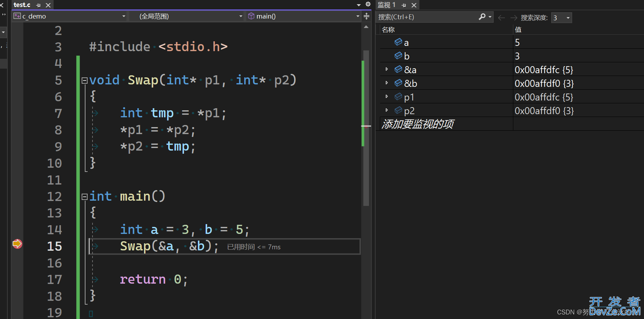The height and width of the screenshot is (319, 644).
Task: Expand the p2 watch item
Action: (x=387, y=110)
